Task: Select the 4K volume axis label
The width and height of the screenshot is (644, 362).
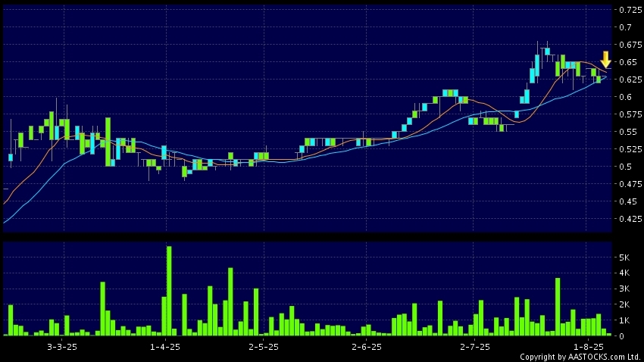Action: pyautogui.click(x=624, y=273)
